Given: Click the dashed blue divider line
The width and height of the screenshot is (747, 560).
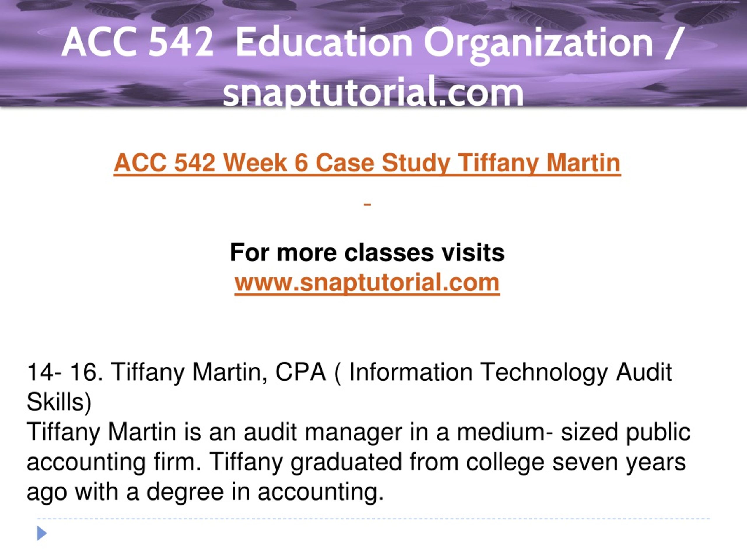Looking at the screenshot, I should point(373,519).
